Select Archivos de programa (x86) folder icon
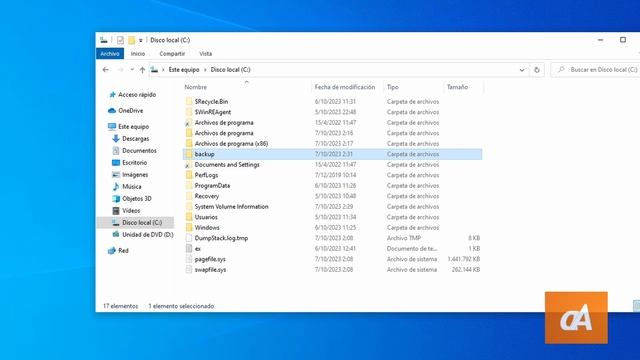Screen dimensions: 640x360 [189, 144]
